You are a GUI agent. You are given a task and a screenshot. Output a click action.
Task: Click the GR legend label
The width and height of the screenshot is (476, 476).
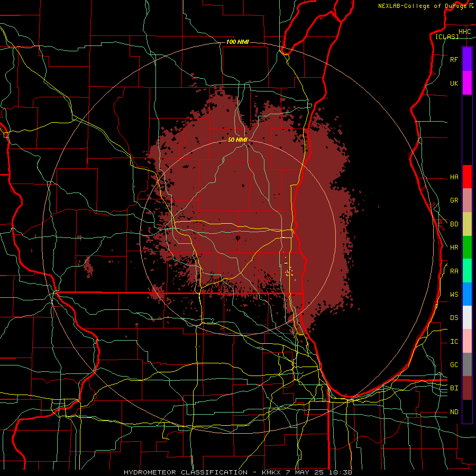tap(454, 200)
